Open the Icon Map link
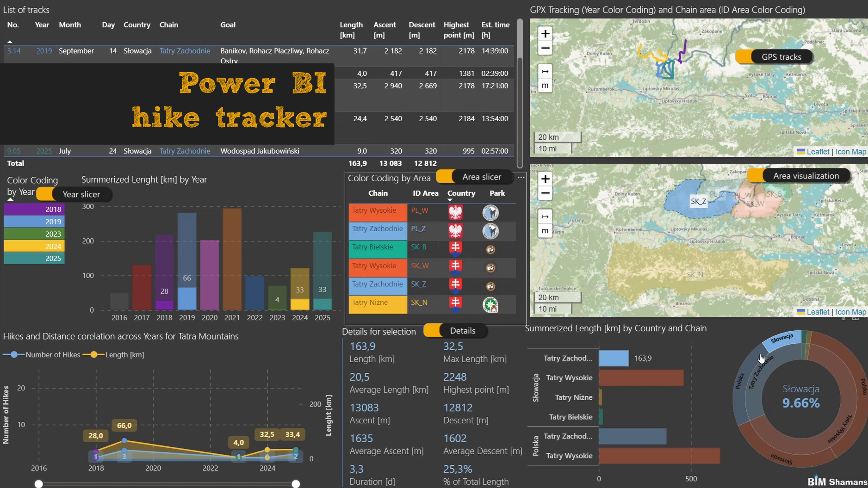This screenshot has height=488, width=868. coord(850,151)
